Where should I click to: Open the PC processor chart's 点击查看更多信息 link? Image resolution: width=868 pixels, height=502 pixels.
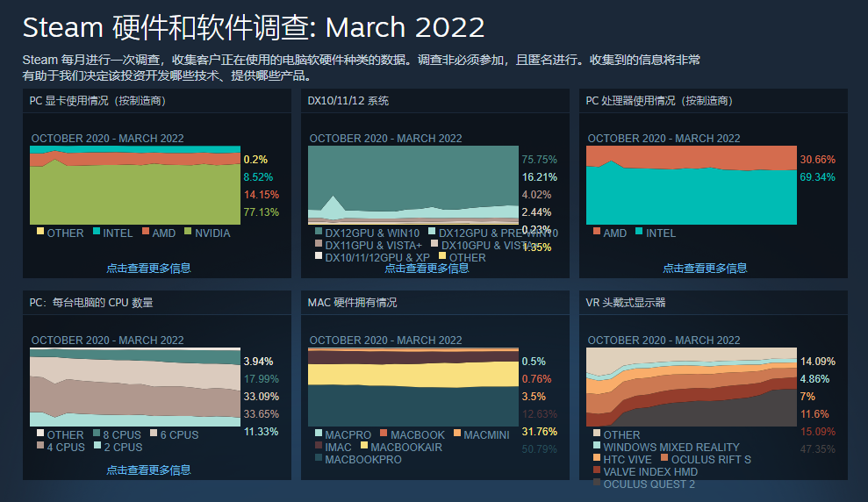coord(705,269)
